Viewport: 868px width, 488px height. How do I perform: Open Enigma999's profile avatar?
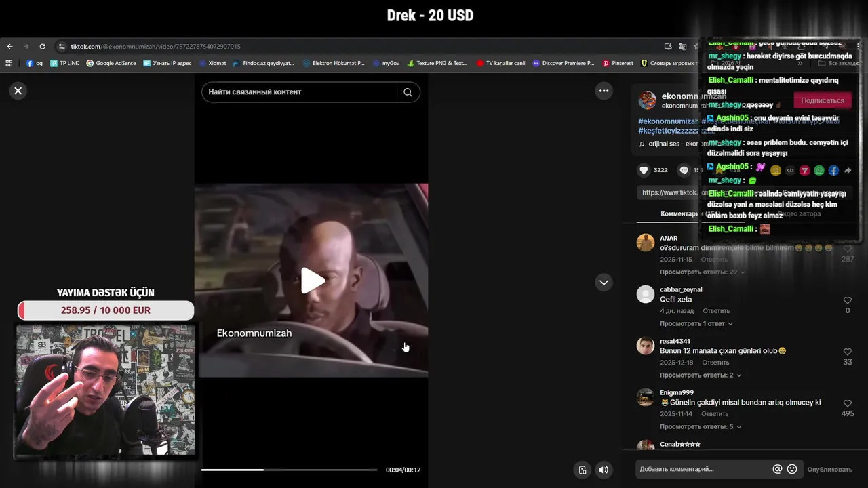pos(646,397)
